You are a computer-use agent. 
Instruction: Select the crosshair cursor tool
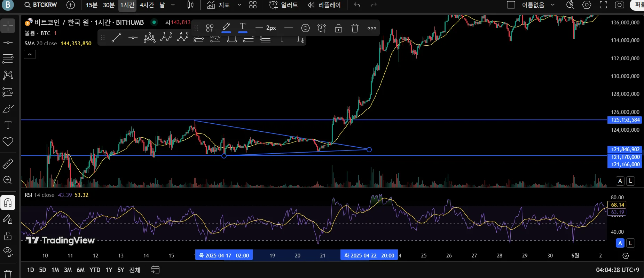coord(8,25)
